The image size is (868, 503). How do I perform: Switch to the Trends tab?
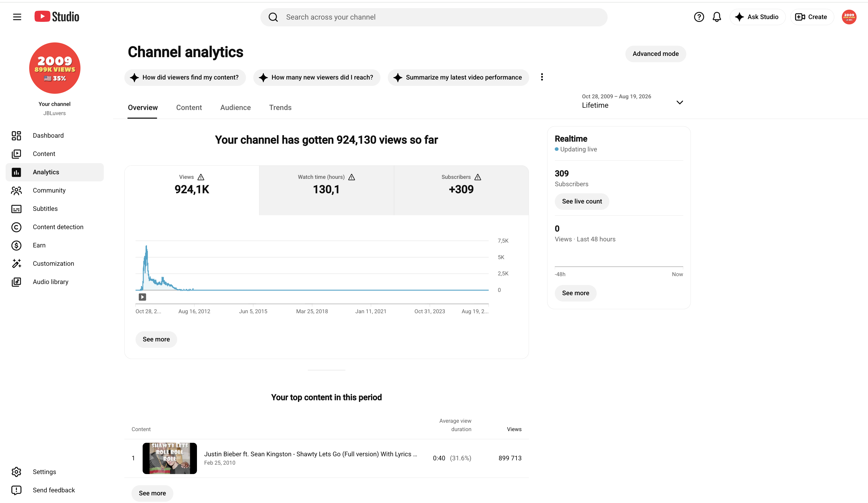(x=280, y=107)
